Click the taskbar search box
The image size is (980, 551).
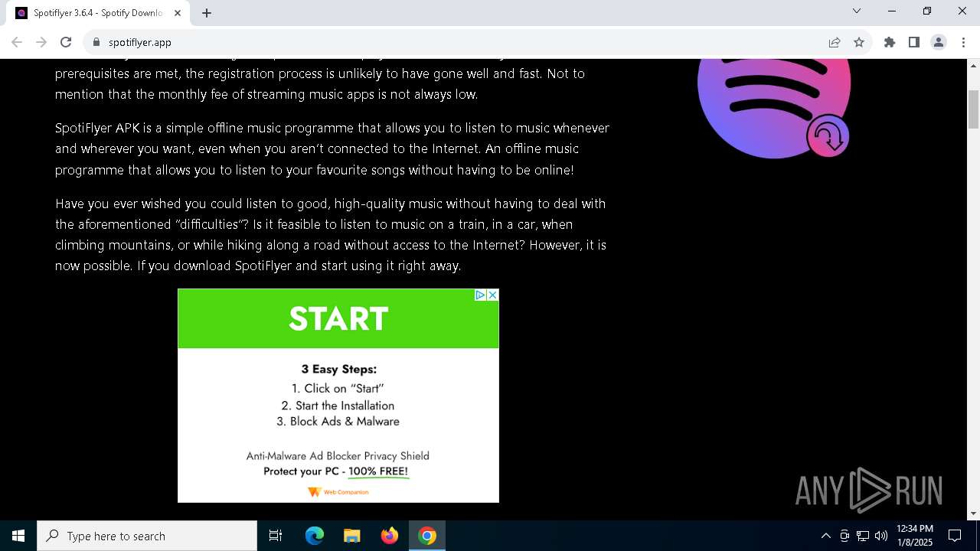(x=147, y=536)
